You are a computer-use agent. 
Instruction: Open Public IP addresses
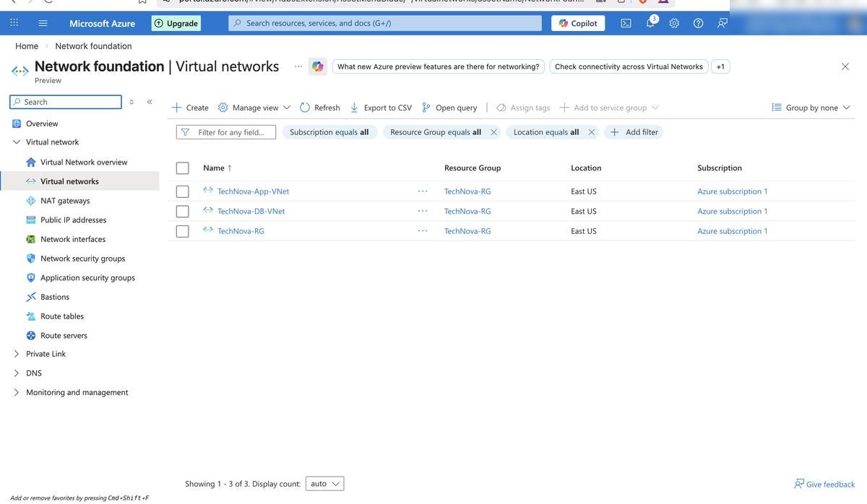point(73,220)
